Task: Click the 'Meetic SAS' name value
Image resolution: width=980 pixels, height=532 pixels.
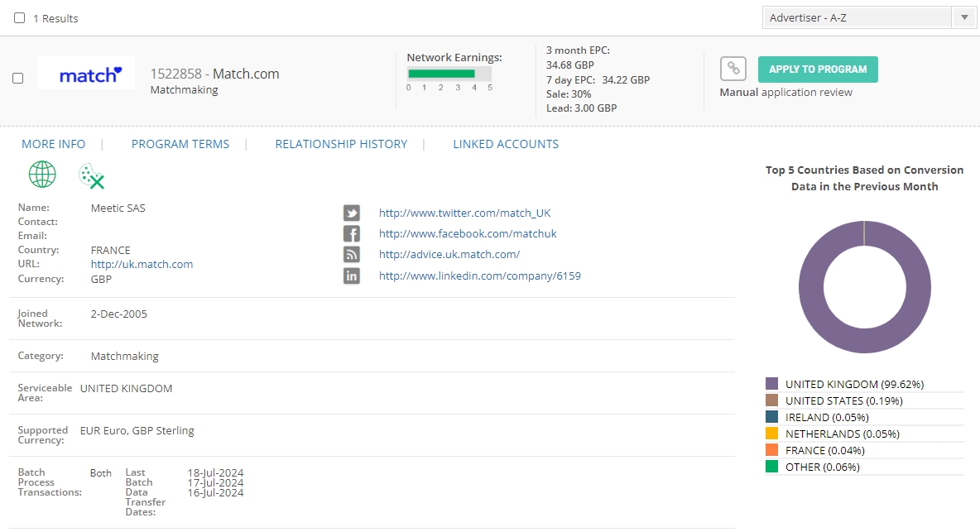Action: [x=118, y=208]
